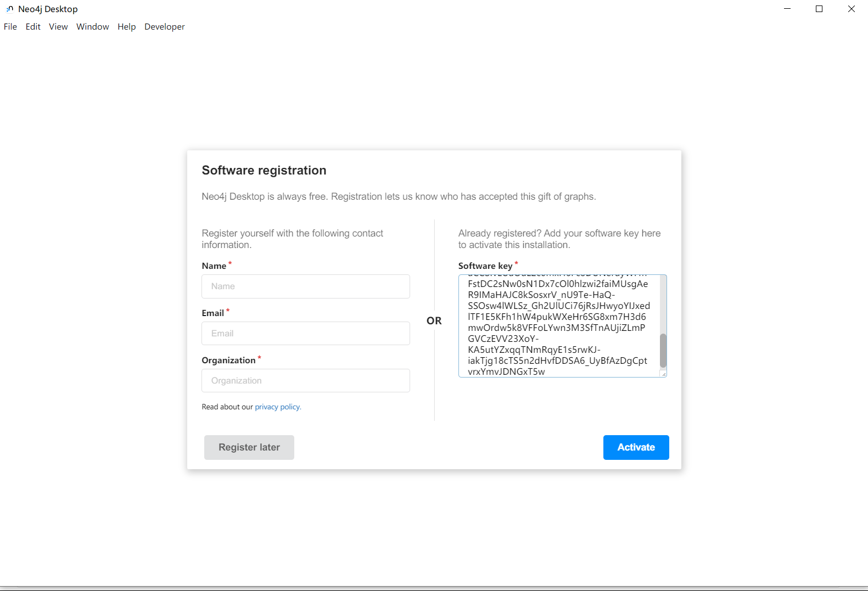Click the 'Email' field label
This screenshot has width=868, height=591.
coord(212,313)
